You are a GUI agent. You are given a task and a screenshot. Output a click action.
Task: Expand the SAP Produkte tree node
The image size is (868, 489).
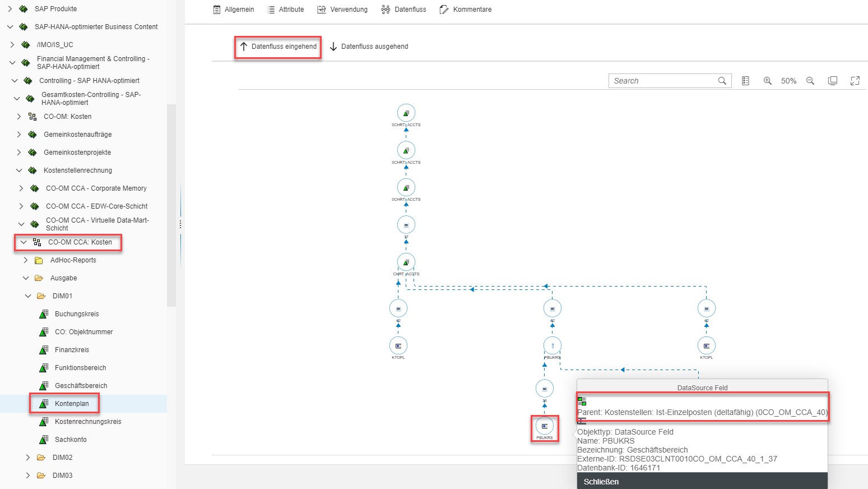click(10, 9)
